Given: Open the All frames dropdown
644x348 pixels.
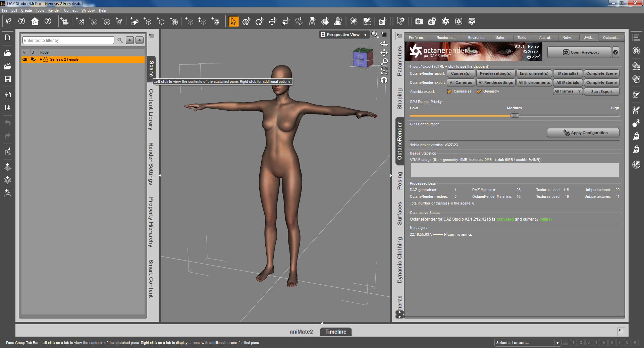Looking at the screenshot, I should 568,92.
